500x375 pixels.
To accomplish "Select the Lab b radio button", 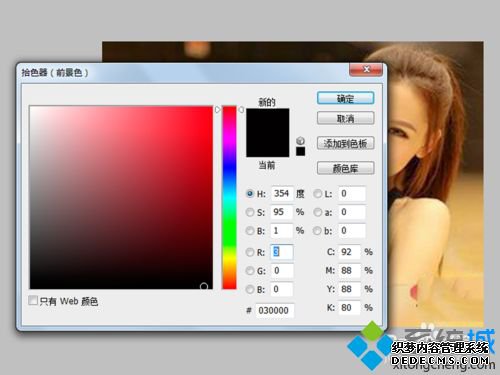I will tap(318, 231).
